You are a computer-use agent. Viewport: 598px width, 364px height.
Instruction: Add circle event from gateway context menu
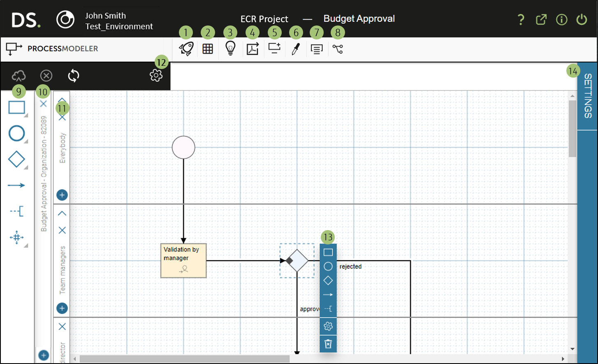click(x=328, y=266)
